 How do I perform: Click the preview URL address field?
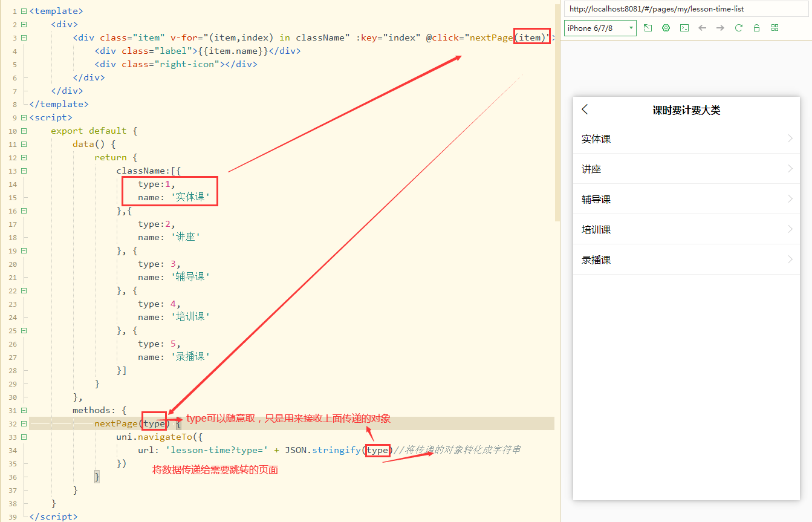[686, 9]
